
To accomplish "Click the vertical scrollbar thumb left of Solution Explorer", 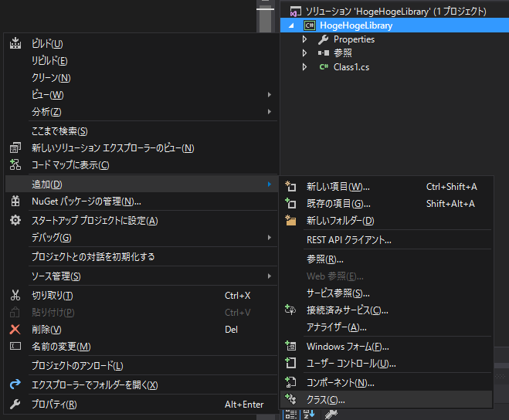I will coord(265,20).
